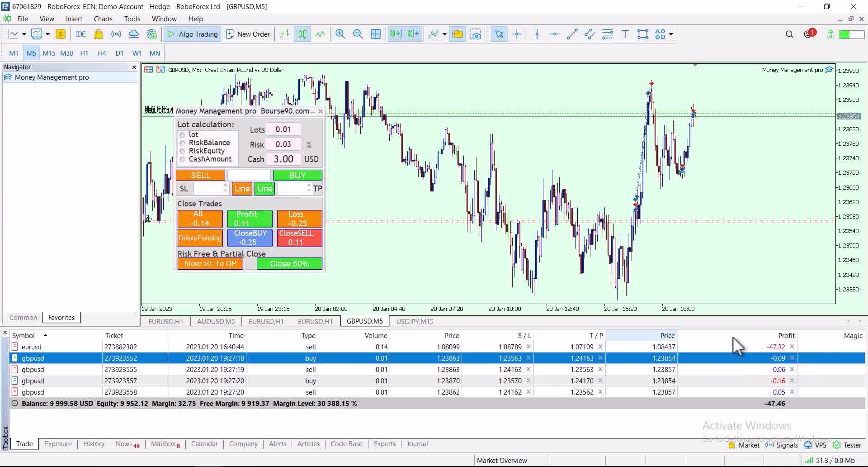868x467 pixels.
Task: Select the vertical line drawing tool
Action: point(537,34)
